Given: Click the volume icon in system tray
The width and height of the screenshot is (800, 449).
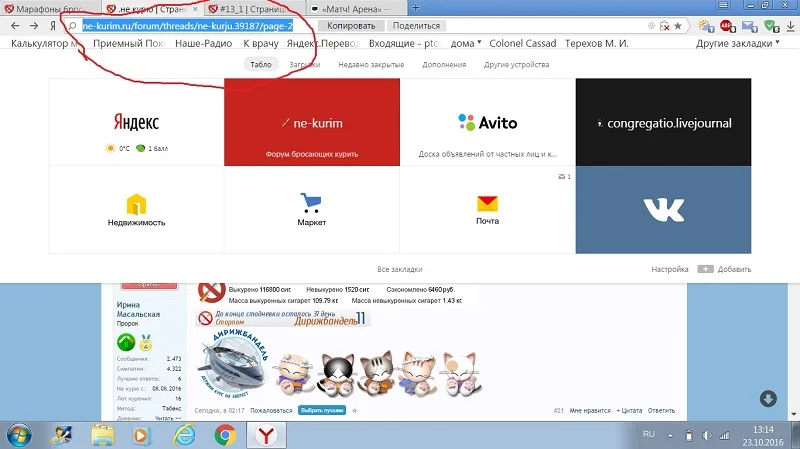Looking at the screenshot, I should pyautogui.click(x=707, y=435).
